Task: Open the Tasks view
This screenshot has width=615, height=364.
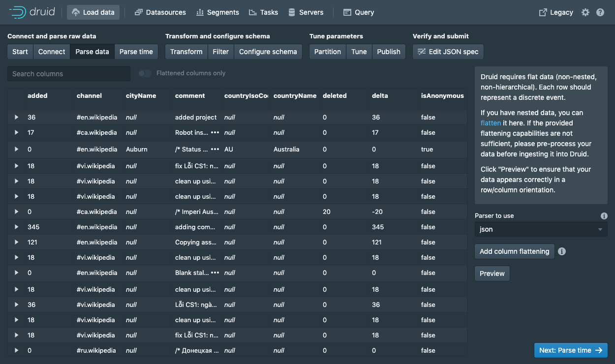Action: [264, 12]
